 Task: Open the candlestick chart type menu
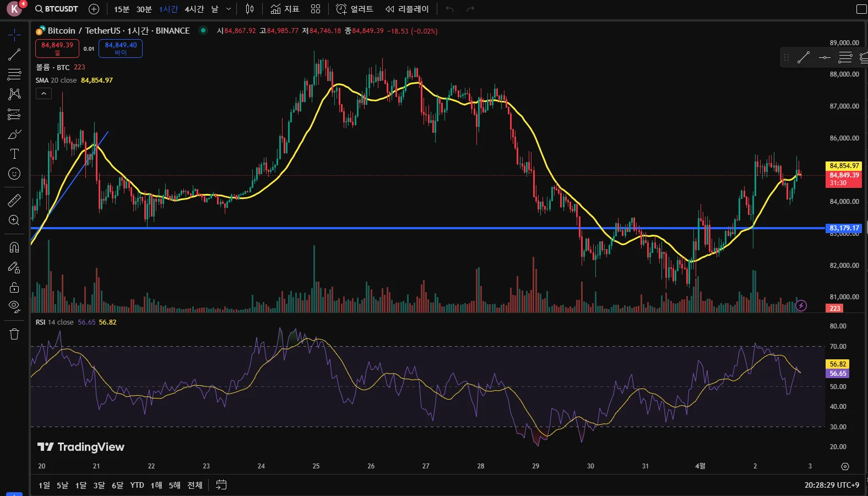(249, 9)
